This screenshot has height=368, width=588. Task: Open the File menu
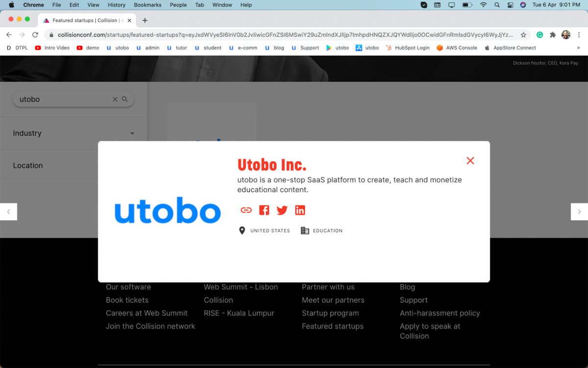pyautogui.click(x=57, y=5)
